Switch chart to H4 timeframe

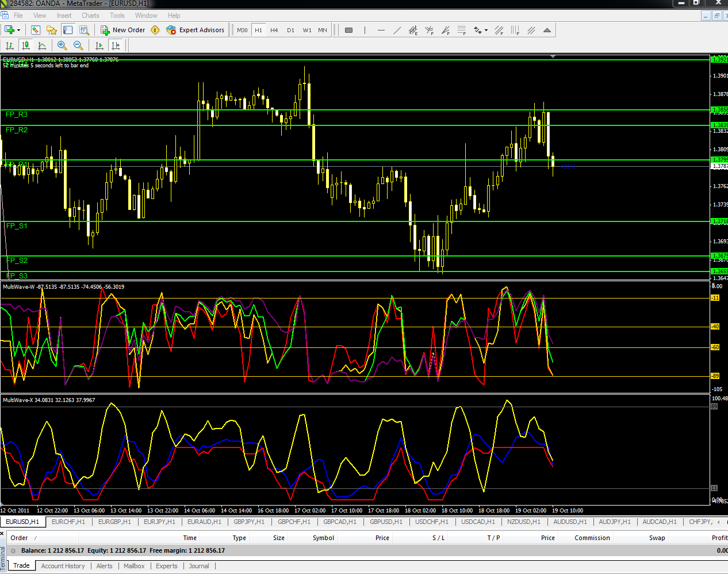[274, 30]
